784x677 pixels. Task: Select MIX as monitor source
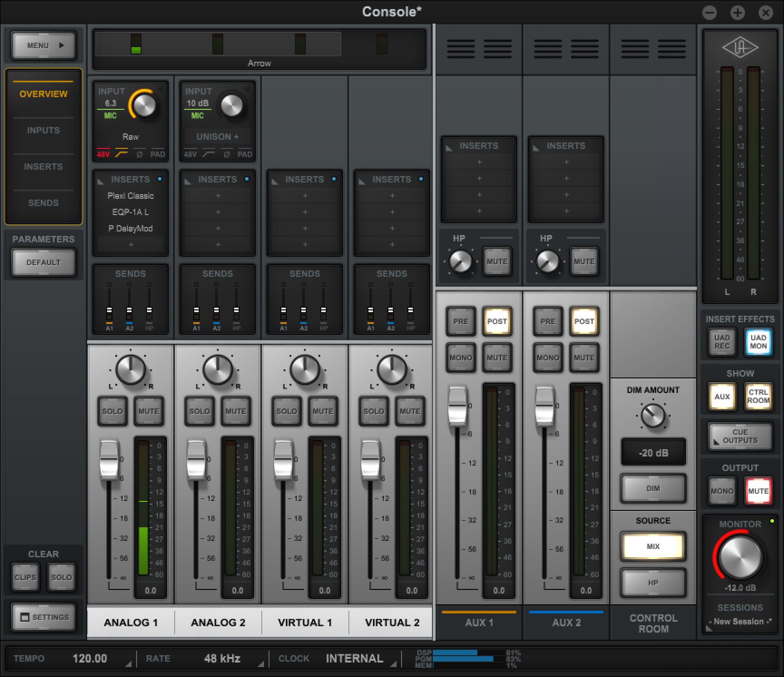(x=653, y=546)
